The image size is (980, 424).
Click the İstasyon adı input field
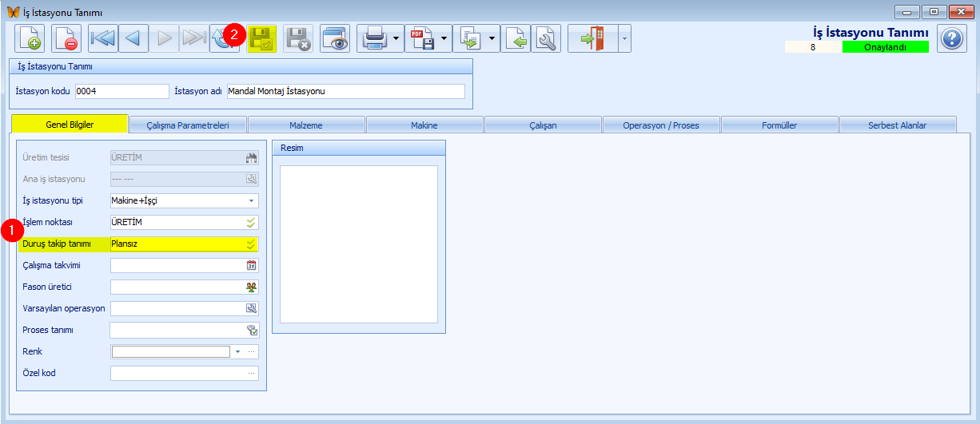point(345,91)
